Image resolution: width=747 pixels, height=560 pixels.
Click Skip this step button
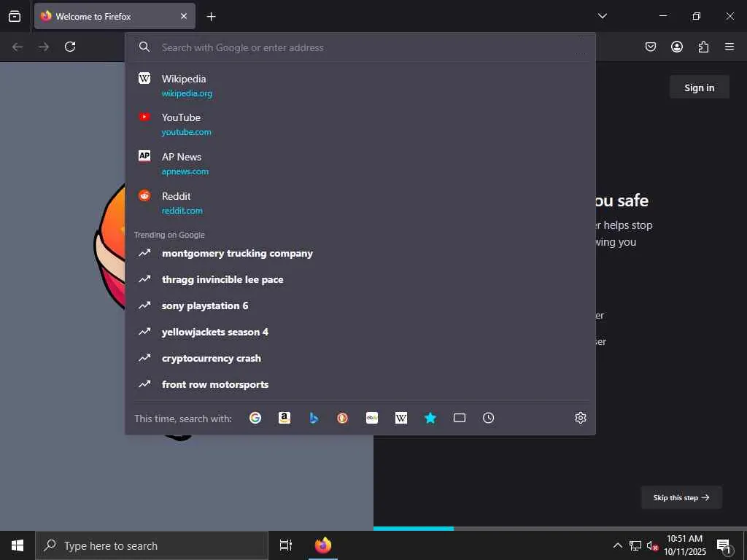[681, 497]
